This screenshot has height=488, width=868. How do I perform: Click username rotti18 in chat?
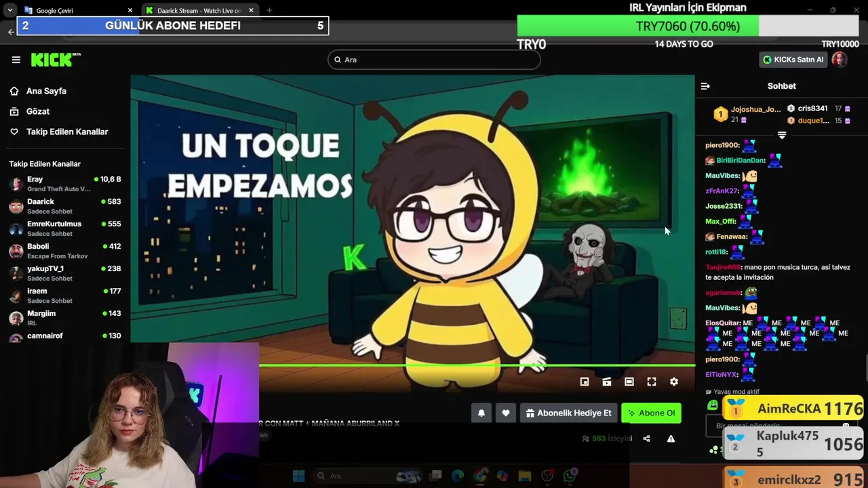pyautogui.click(x=716, y=252)
